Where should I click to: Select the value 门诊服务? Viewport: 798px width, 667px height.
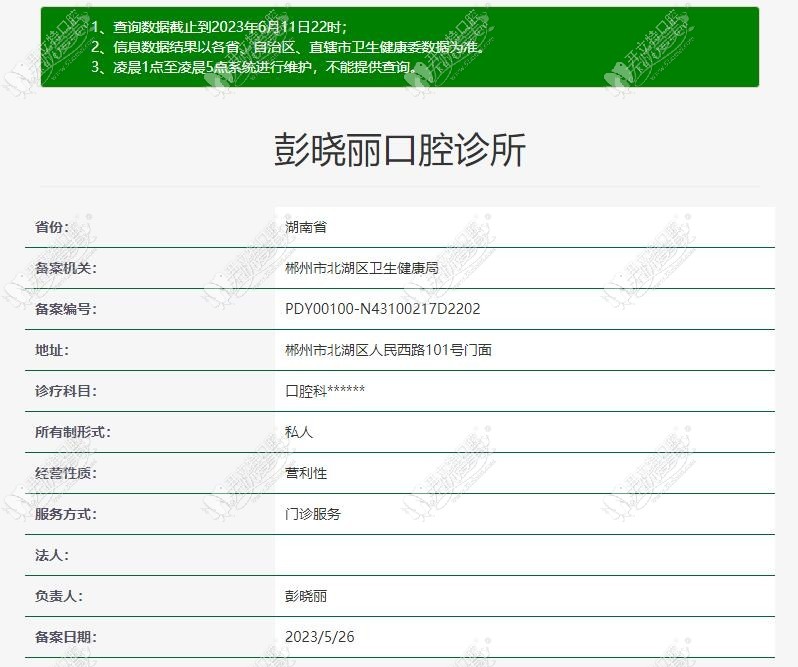pos(313,514)
